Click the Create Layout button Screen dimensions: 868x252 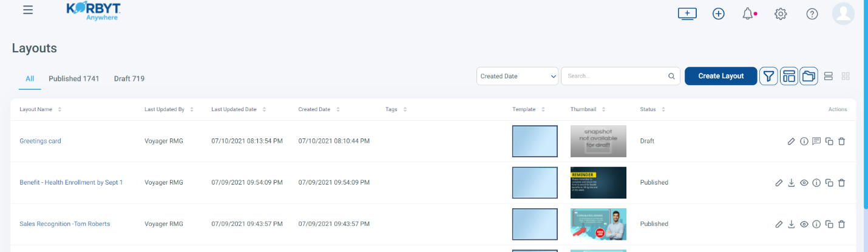(x=721, y=76)
